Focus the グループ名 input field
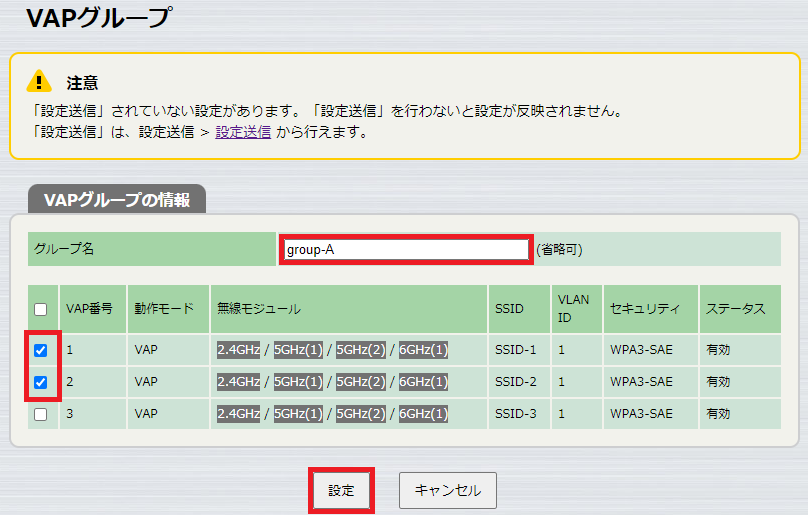Image resolution: width=808 pixels, height=515 pixels. point(405,249)
